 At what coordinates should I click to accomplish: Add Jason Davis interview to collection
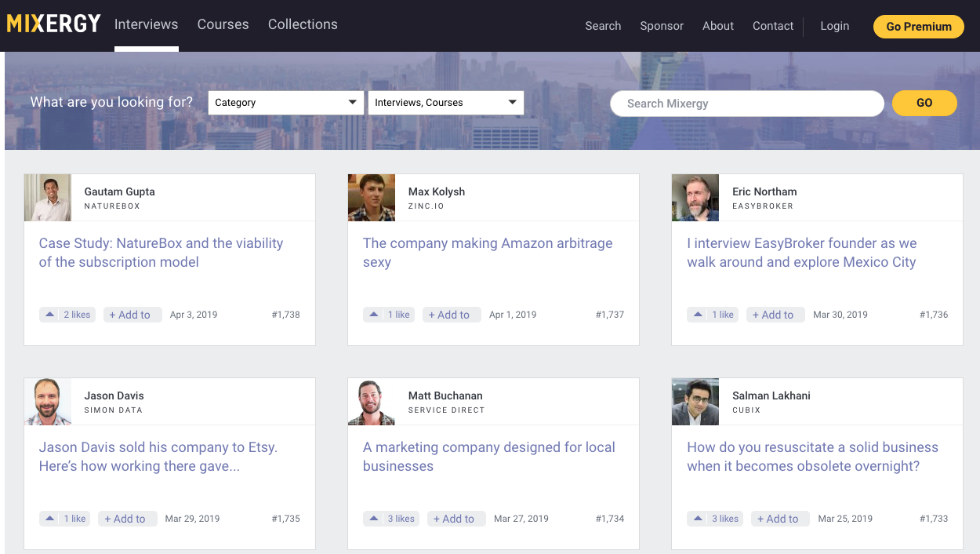coord(128,519)
